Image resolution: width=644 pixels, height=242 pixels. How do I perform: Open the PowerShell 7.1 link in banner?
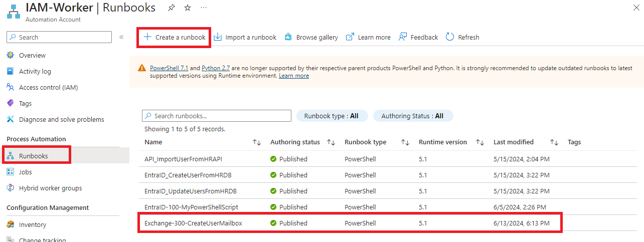coord(169,68)
